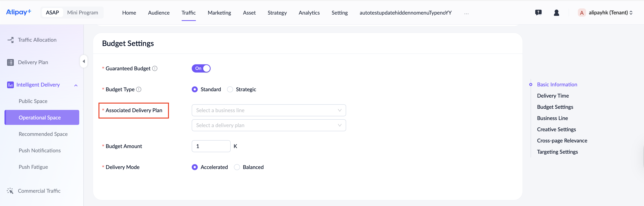Click the Guaranteed Budget info icon
The image size is (644, 206).
click(x=155, y=68)
